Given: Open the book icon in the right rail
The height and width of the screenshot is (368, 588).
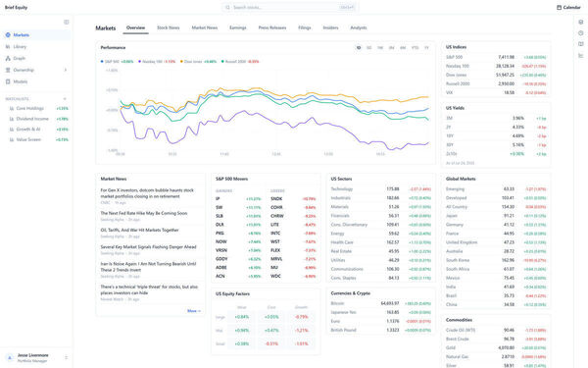Looking at the screenshot, I should coord(581,44).
